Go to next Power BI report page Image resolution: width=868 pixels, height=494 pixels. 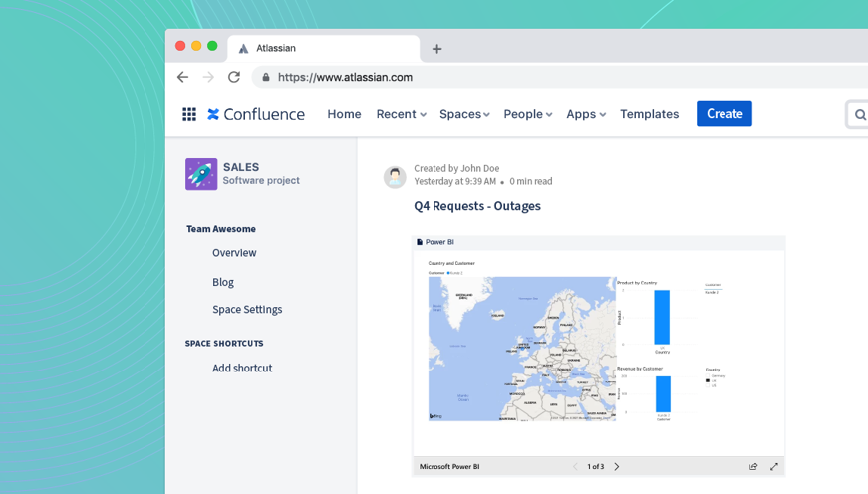pyautogui.click(x=617, y=466)
